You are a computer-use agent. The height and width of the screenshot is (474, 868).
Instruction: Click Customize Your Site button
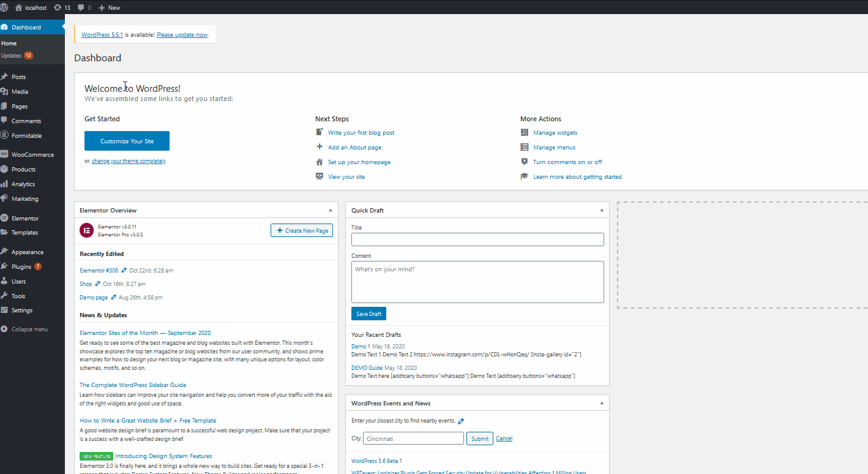[127, 141]
